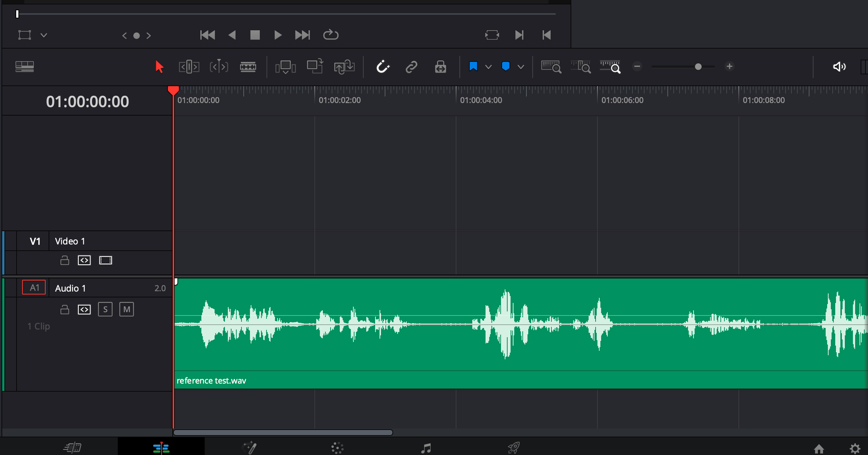Play the timeline forward
This screenshot has height=455, width=868.
click(x=278, y=35)
